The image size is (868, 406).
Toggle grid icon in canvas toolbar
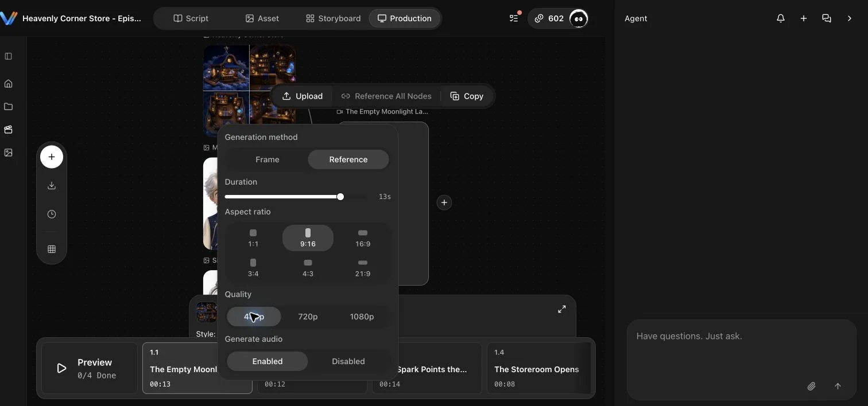52,249
